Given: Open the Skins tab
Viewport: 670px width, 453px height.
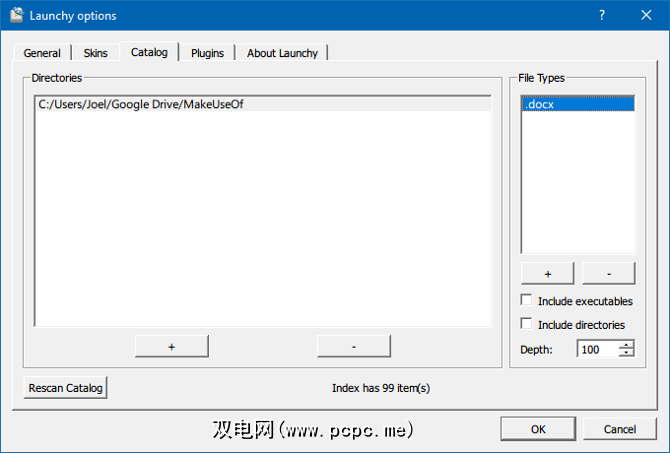Looking at the screenshot, I should (x=95, y=53).
